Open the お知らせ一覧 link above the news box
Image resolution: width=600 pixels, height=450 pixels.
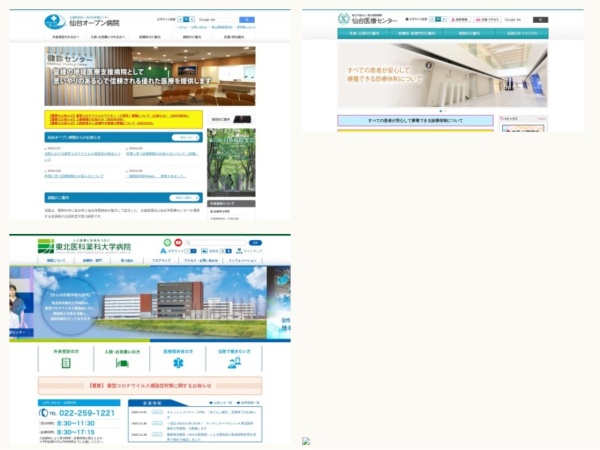[x=220, y=403]
